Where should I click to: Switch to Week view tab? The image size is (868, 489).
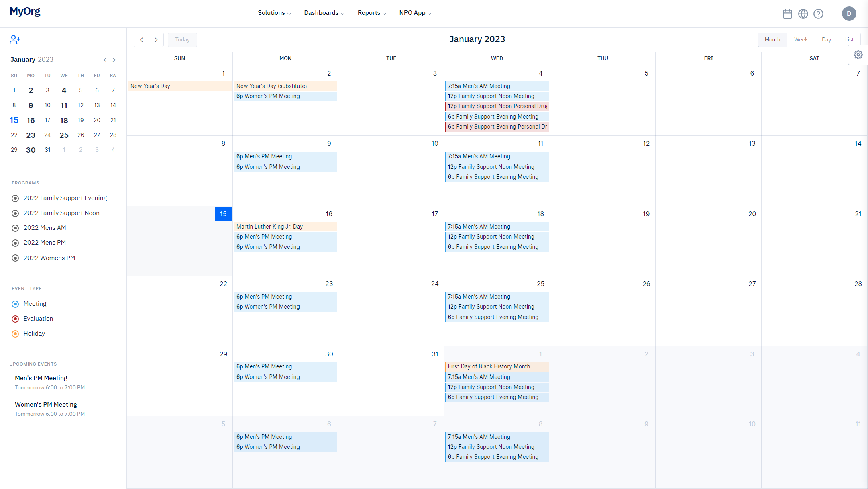tap(801, 39)
